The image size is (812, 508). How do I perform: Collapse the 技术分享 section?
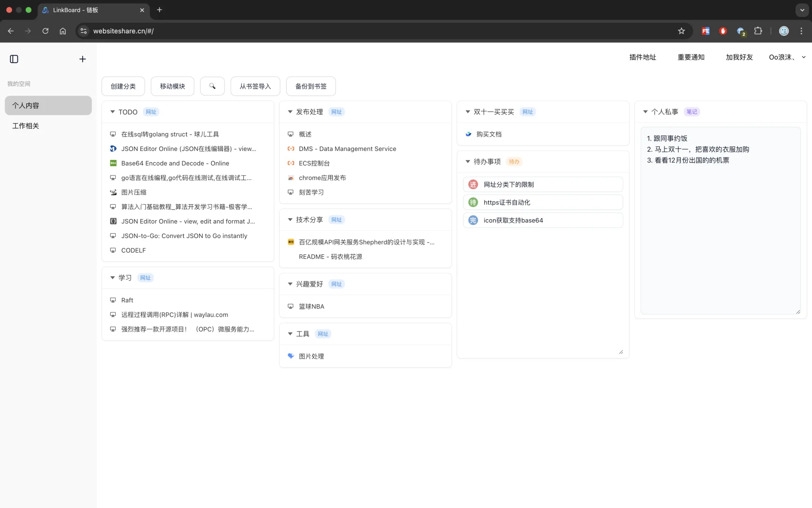tap(290, 219)
